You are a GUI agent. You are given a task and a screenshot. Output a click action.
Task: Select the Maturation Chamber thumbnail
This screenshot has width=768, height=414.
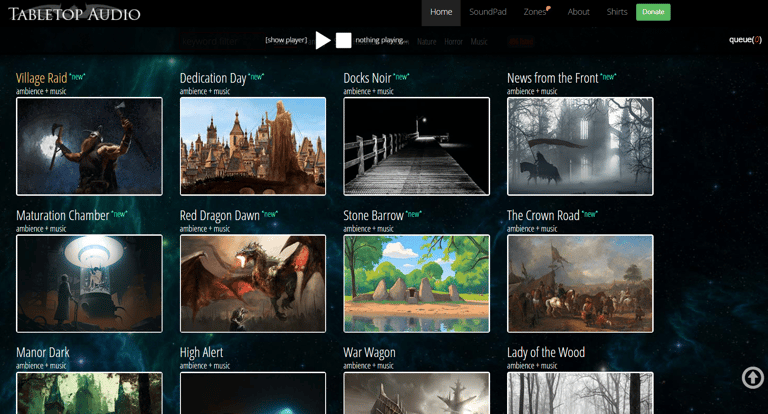click(89, 283)
